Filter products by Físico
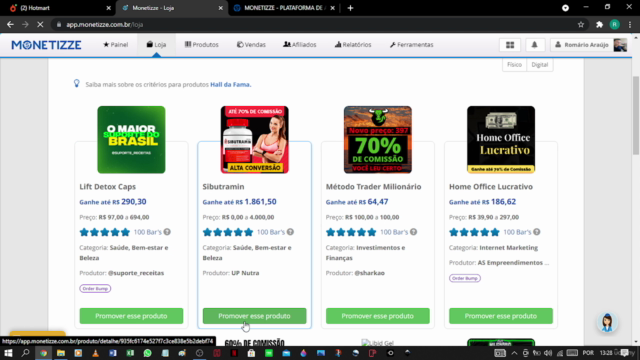The height and width of the screenshot is (360, 640). tap(514, 65)
